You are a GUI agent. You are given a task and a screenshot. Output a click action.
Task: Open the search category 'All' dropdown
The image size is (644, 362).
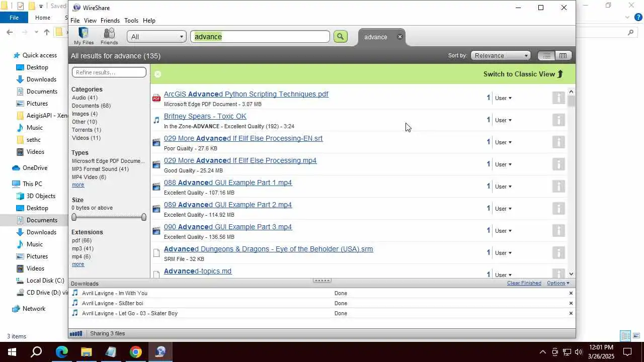tap(156, 37)
